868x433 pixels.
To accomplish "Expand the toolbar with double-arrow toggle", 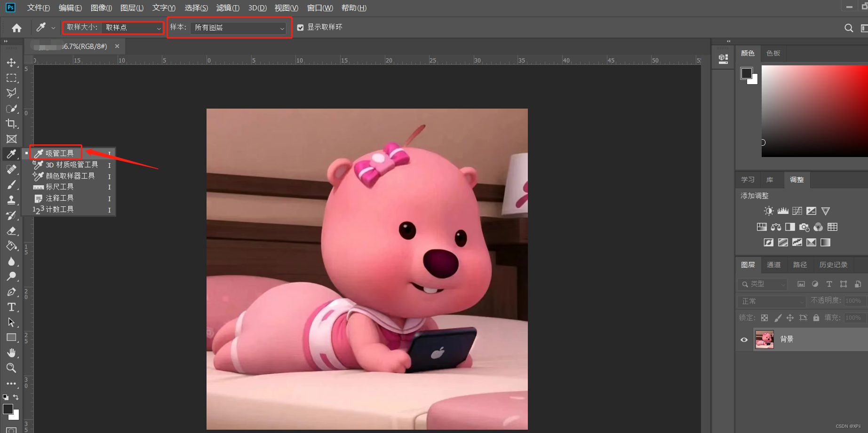I will (x=6, y=41).
